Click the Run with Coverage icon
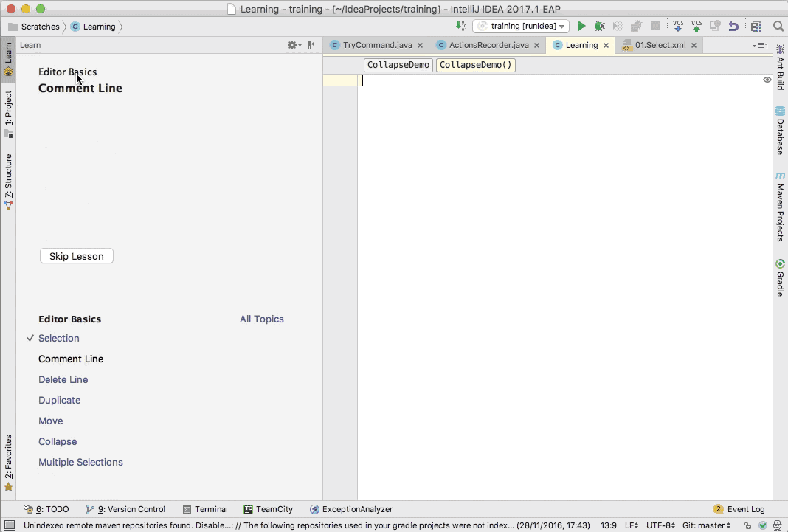Image resolution: width=788 pixels, height=532 pixels. coord(618,26)
